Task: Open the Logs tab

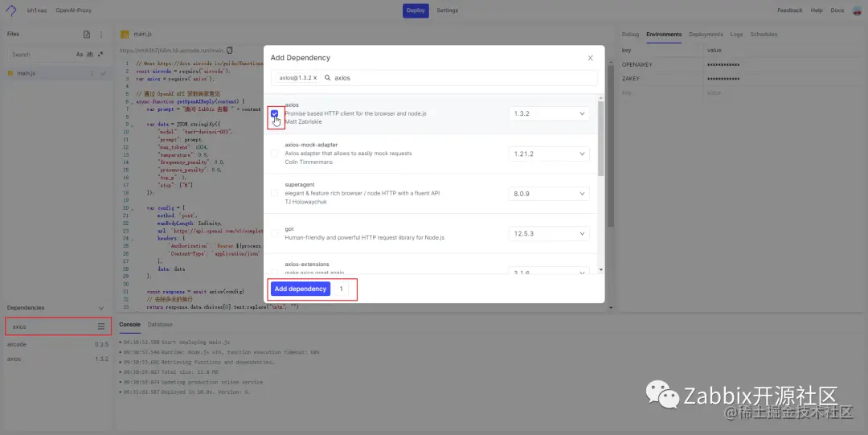Action: [x=736, y=35]
